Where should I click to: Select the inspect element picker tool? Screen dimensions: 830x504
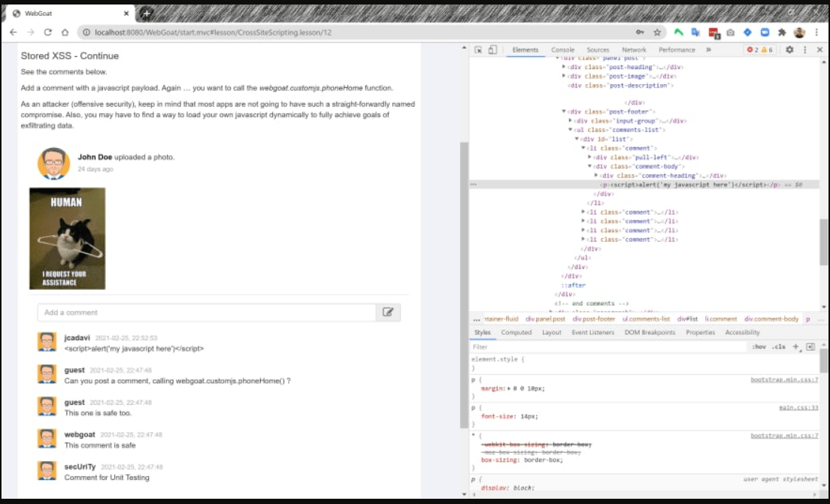coord(477,49)
